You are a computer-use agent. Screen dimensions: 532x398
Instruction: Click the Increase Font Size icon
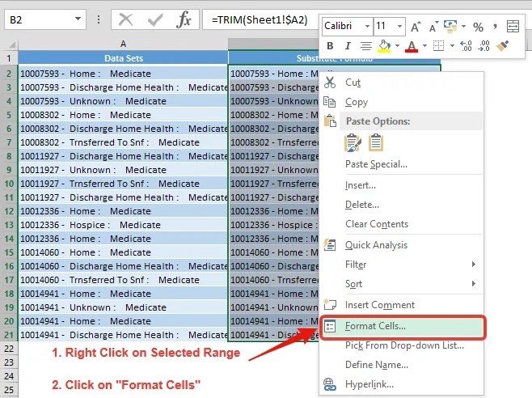(x=416, y=27)
